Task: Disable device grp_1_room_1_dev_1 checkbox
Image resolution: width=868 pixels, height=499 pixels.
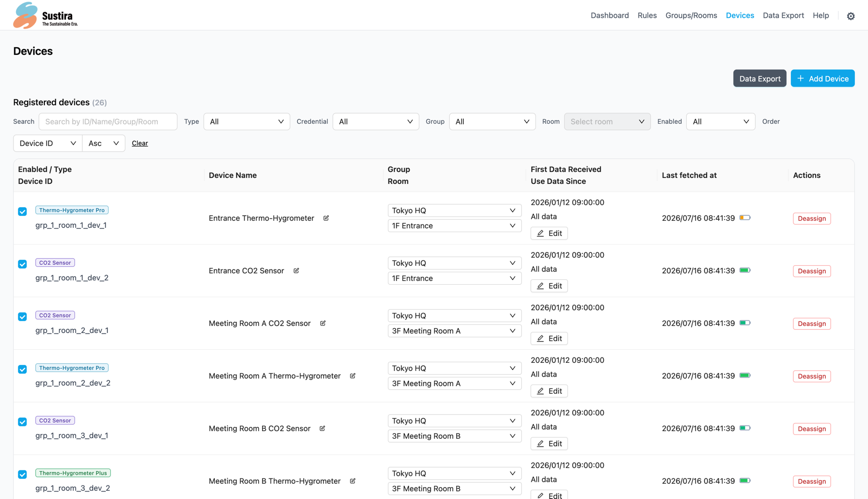Action: (22, 212)
